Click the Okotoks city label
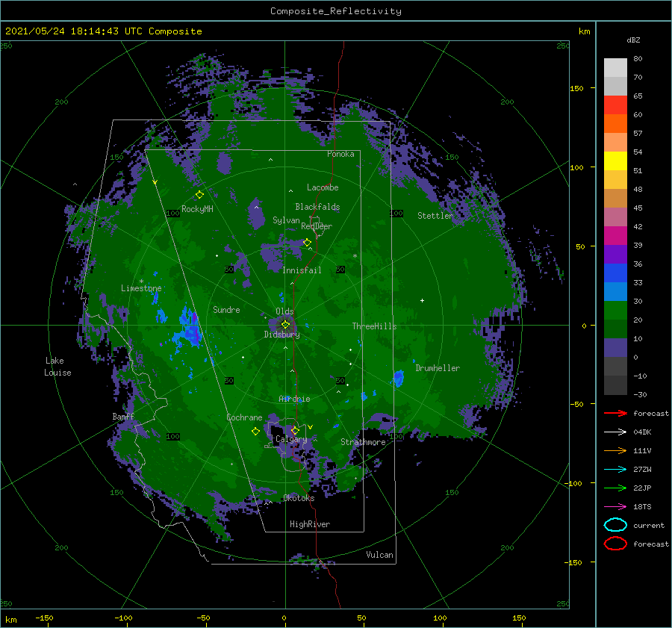Viewport: 672px width, 628px height. 299,498
